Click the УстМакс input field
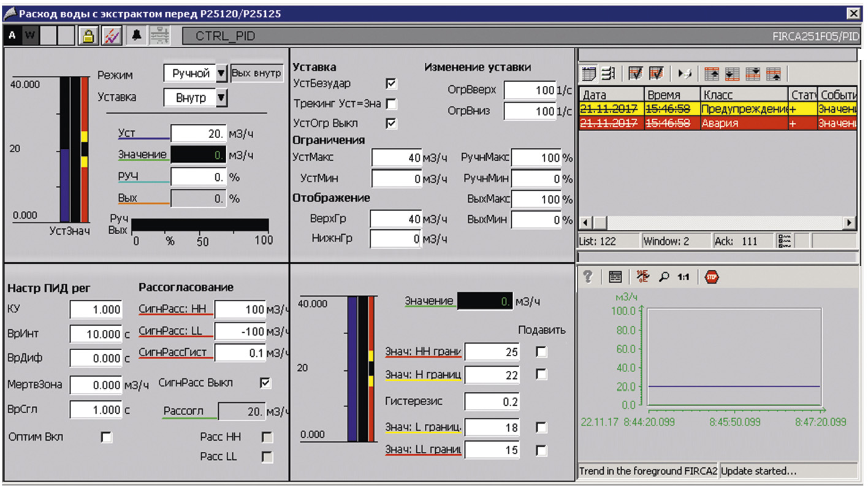 (x=397, y=158)
